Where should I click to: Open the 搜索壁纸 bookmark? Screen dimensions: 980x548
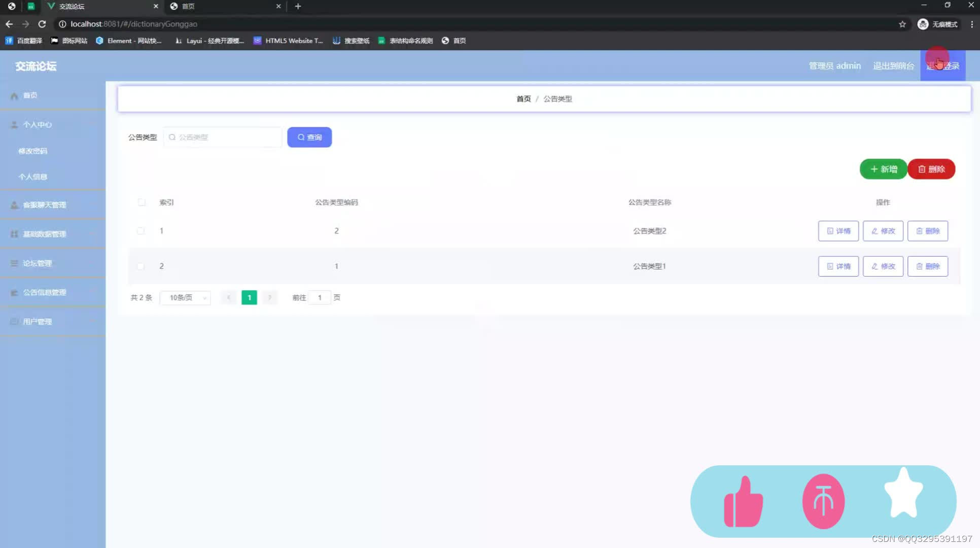click(351, 41)
